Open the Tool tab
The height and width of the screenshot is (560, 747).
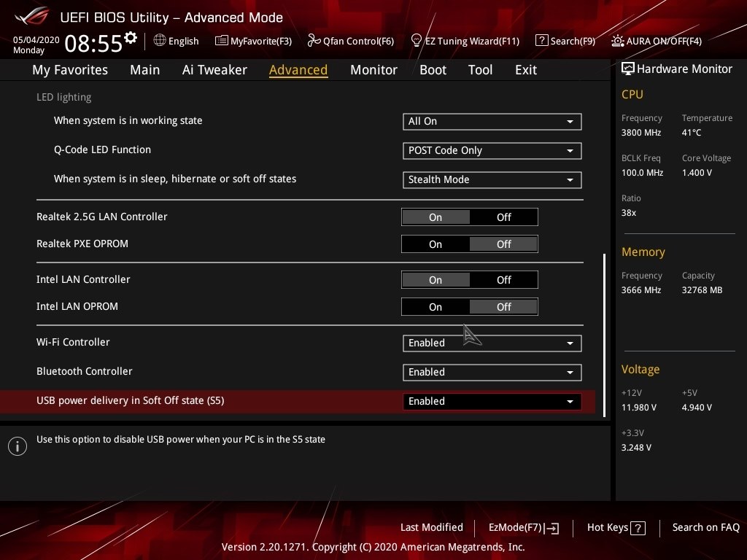tap(480, 70)
